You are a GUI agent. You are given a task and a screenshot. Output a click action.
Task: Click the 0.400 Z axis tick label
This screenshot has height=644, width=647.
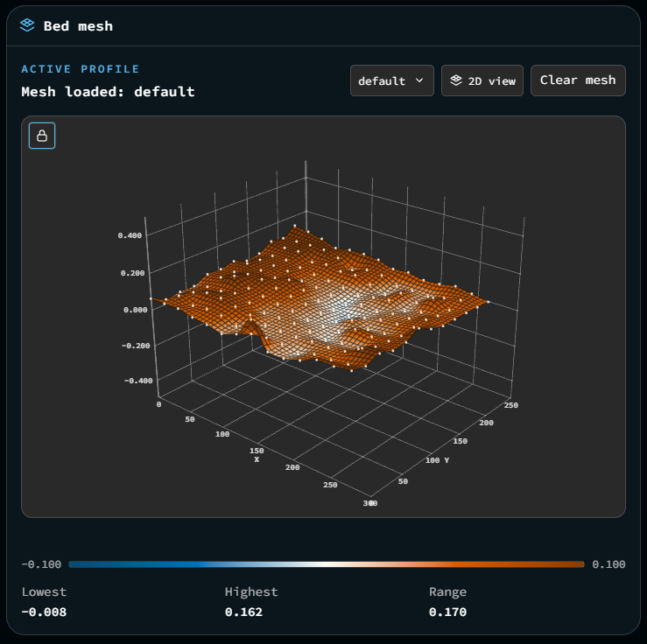pos(130,235)
